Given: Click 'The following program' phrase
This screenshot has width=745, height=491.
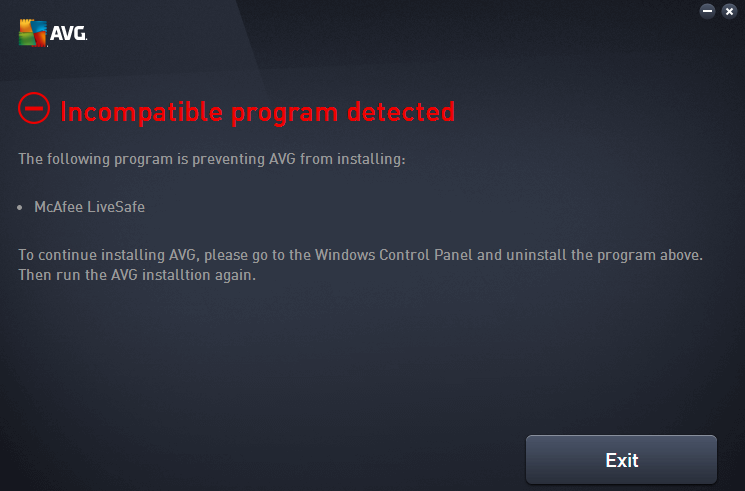Looking at the screenshot, I should click(x=96, y=159).
